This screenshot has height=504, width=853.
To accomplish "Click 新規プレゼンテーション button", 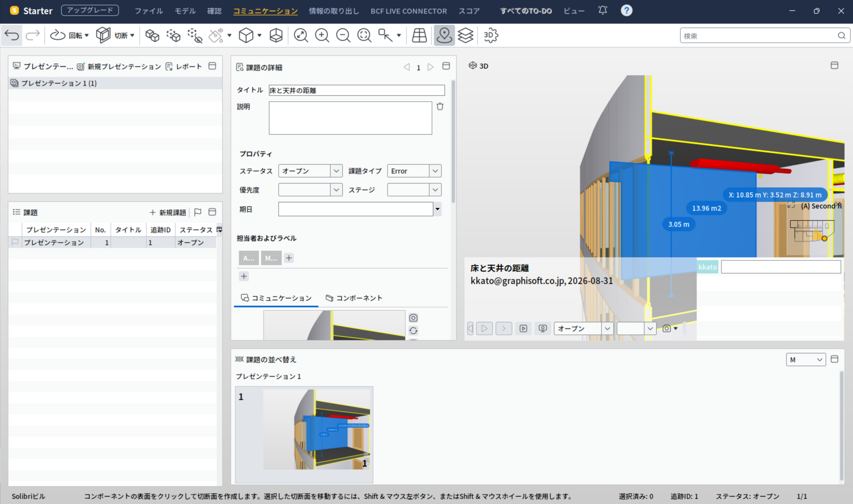I will coord(119,66).
